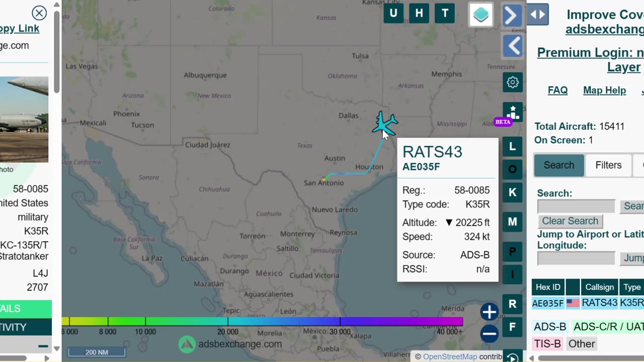
Task: Click the United States flag in table row
Action: click(573, 303)
